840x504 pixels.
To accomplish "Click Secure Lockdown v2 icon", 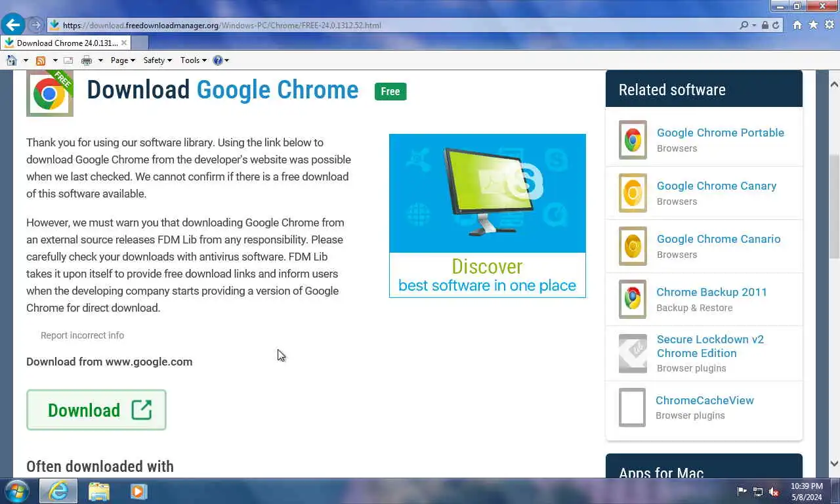I will 633,353.
